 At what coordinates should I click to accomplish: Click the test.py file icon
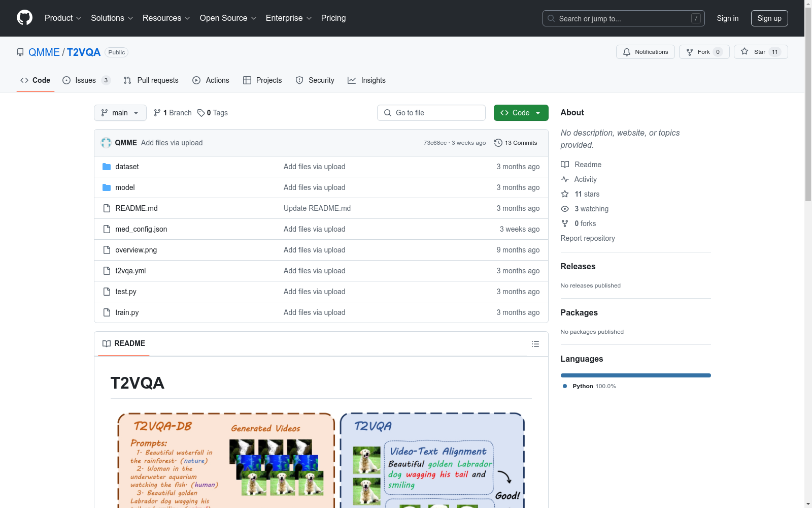(107, 292)
